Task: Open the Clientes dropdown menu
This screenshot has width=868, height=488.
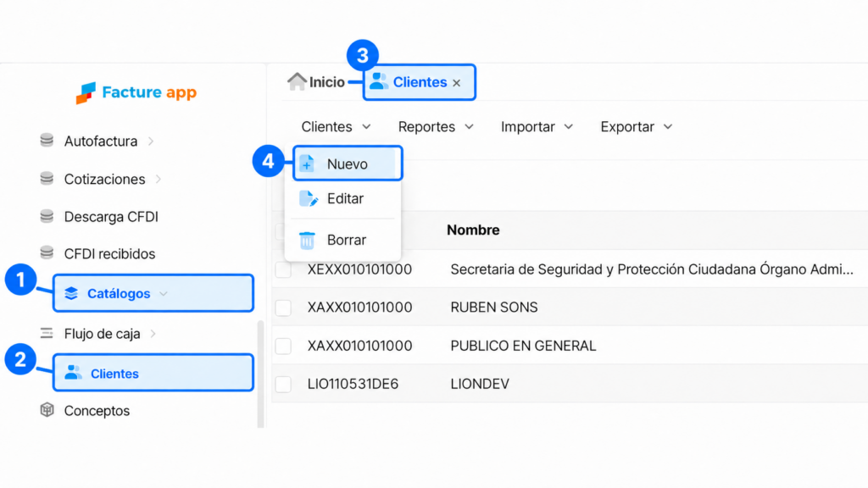Action: (336, 127)
